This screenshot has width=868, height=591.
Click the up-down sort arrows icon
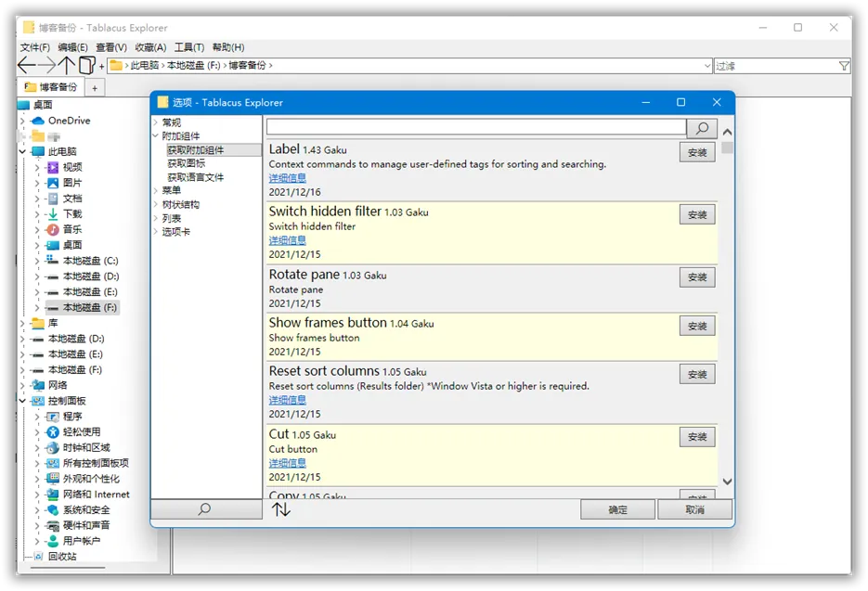(x=281, y=509)
